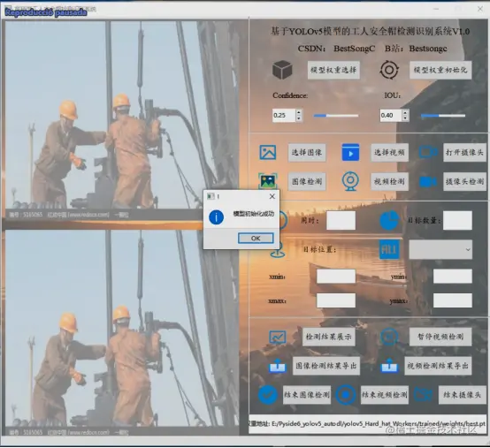
Task: Click the blue checkmark circle icon
Action: [268, 395]
